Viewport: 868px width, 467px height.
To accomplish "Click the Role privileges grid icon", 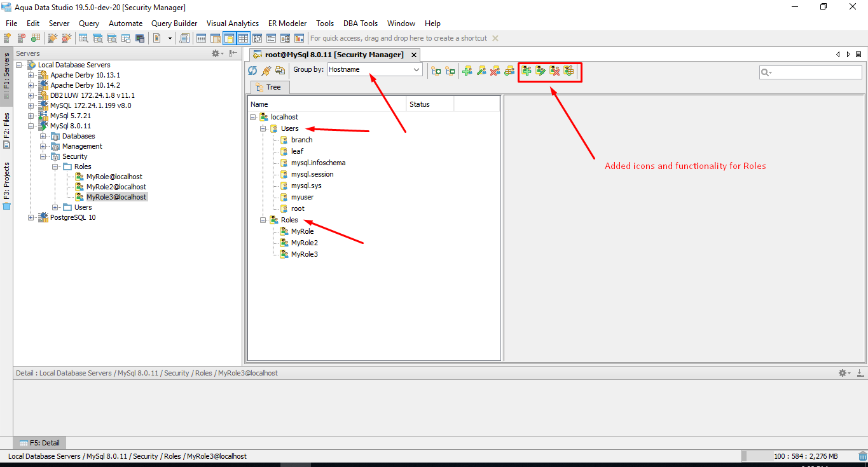I will coord(568,71).
